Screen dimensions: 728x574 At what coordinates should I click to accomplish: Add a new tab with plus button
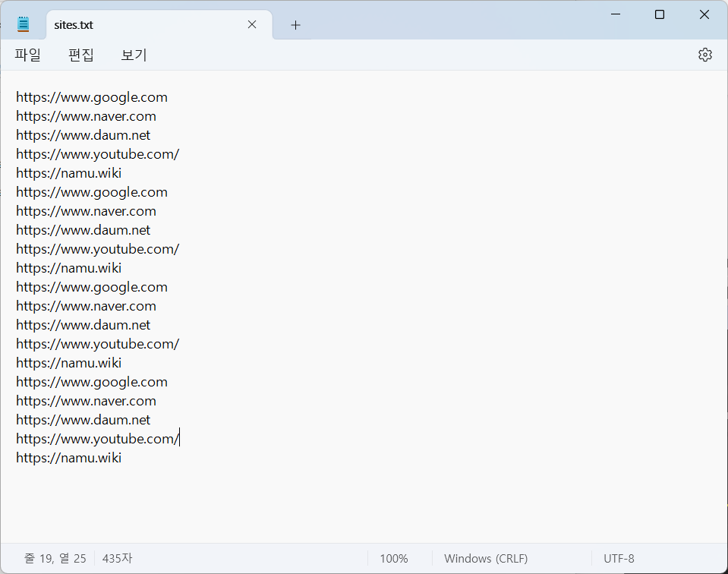pyautogui.click(x=296, y=25)
